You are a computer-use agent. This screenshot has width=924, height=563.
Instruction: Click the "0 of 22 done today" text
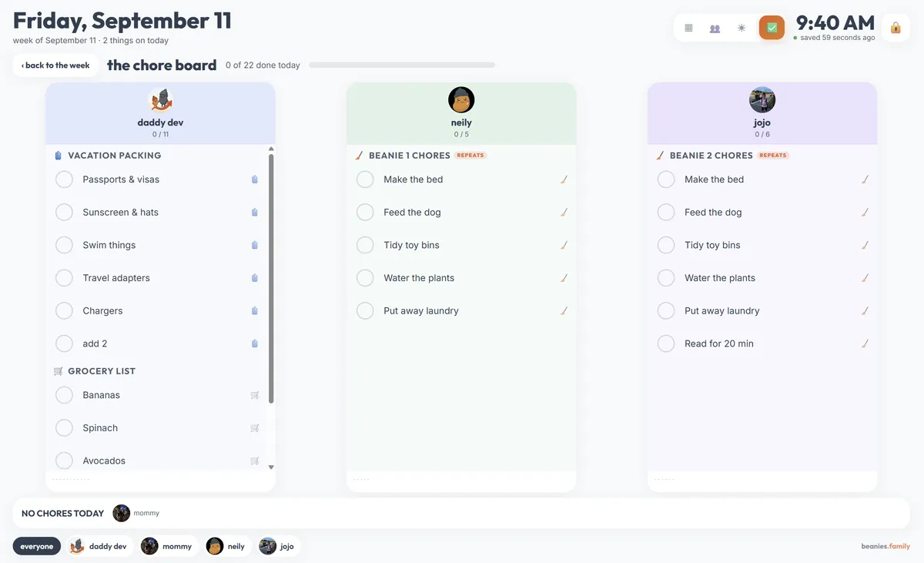pos(263,65)
